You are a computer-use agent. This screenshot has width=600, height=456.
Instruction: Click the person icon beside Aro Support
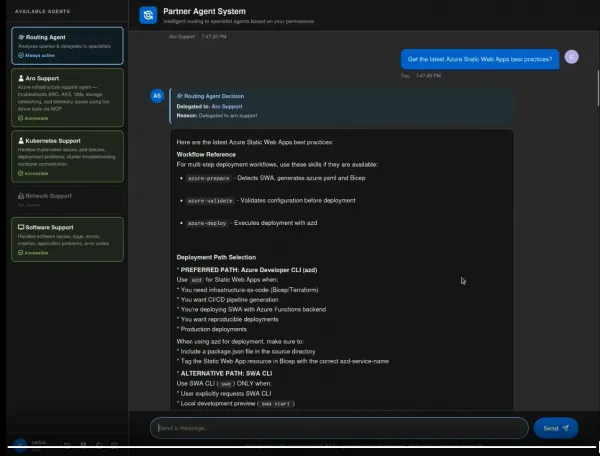tap(21, 78)
